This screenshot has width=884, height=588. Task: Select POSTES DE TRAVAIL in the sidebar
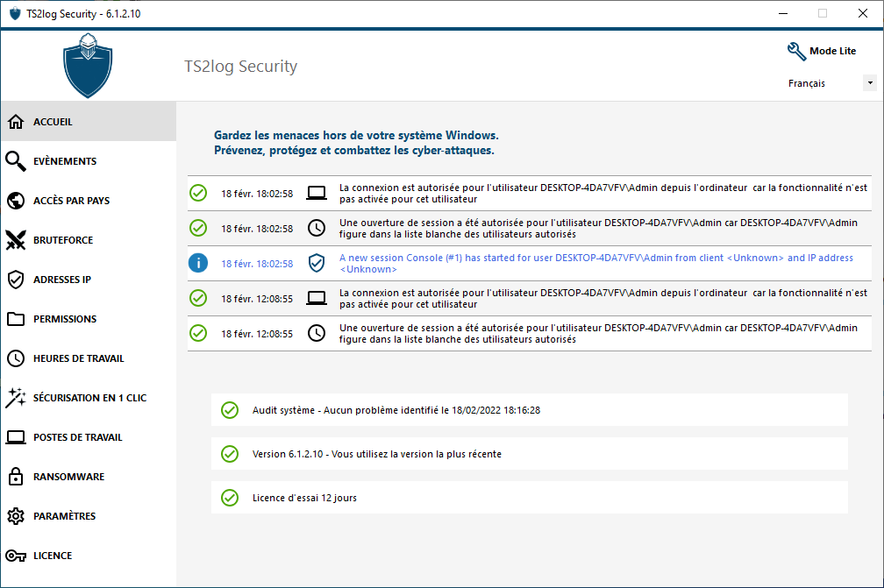pos(89,437)
